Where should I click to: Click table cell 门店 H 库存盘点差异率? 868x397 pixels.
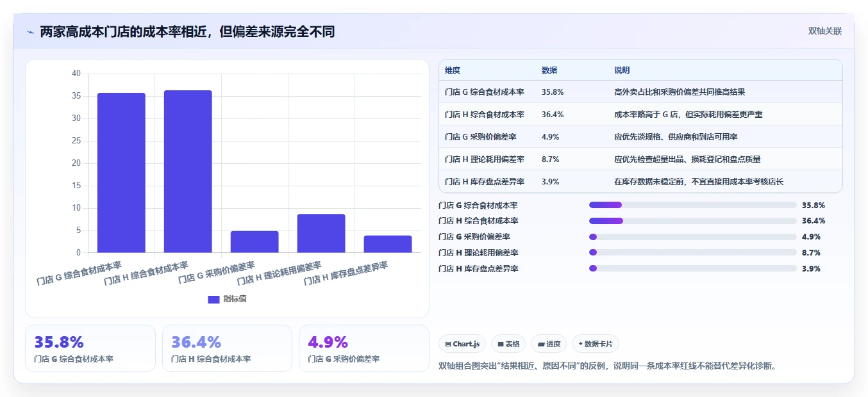(484, 182)
